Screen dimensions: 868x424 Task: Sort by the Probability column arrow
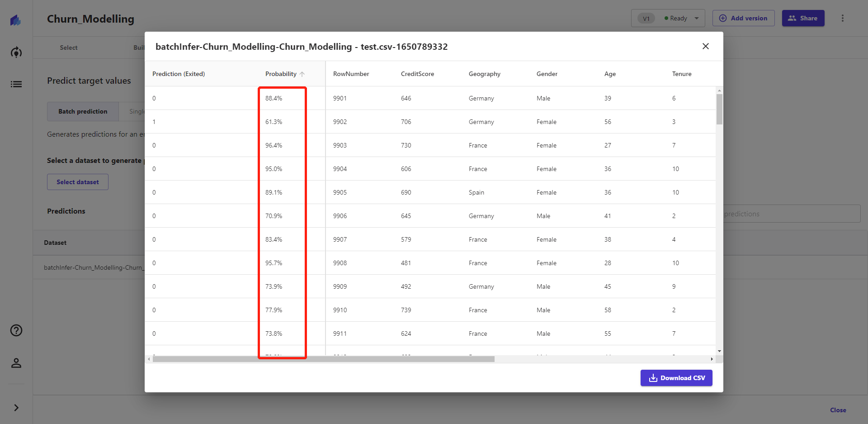[302, 74]
